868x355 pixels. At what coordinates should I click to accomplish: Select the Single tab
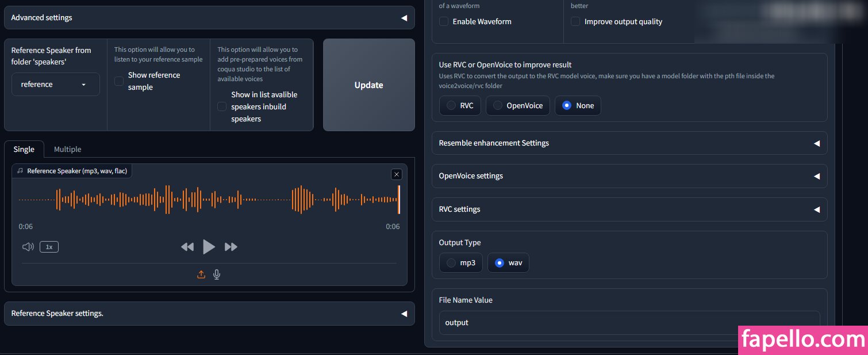pyautogui.click(x=24, y=150)
